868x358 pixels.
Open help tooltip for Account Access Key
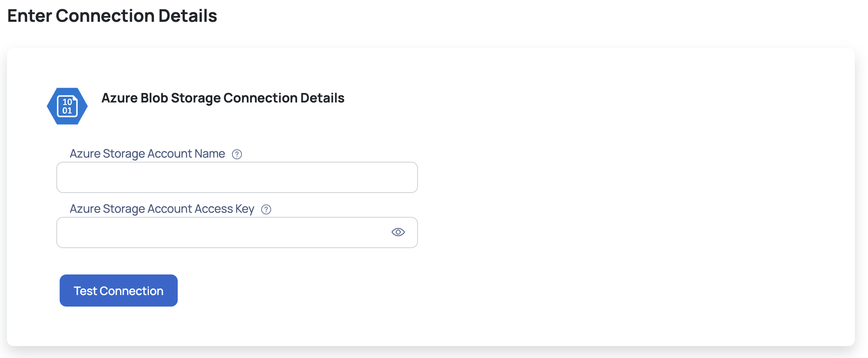click(x=266, y=209)
